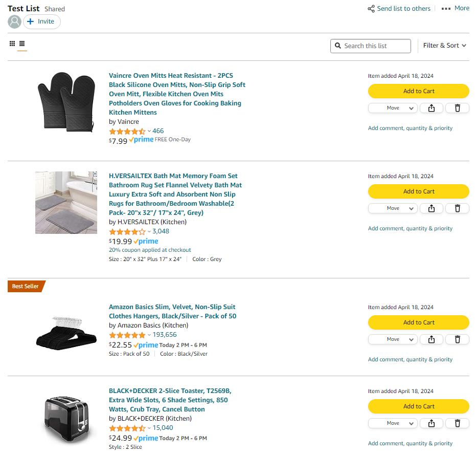Screen dimensions: 476x456
Task: Click the profile avatar icon
Action: [15, 21]
